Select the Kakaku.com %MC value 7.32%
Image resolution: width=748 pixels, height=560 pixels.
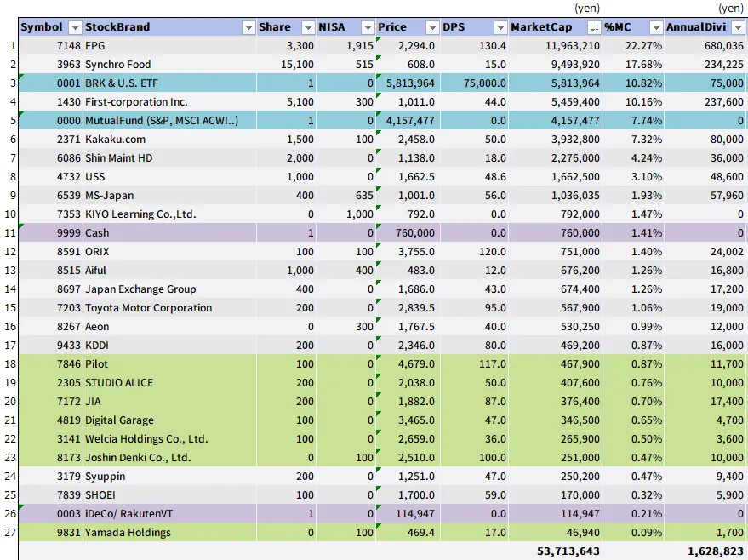[633, 140]
